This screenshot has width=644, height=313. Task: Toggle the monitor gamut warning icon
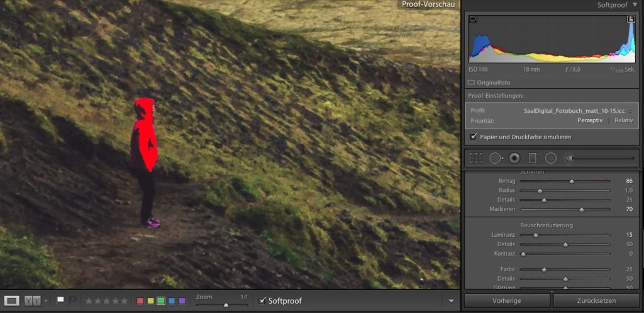pos(473,20)
